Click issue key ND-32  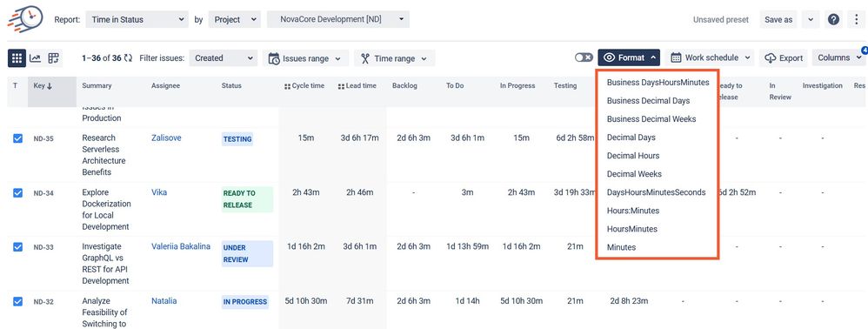coord(43,302)
